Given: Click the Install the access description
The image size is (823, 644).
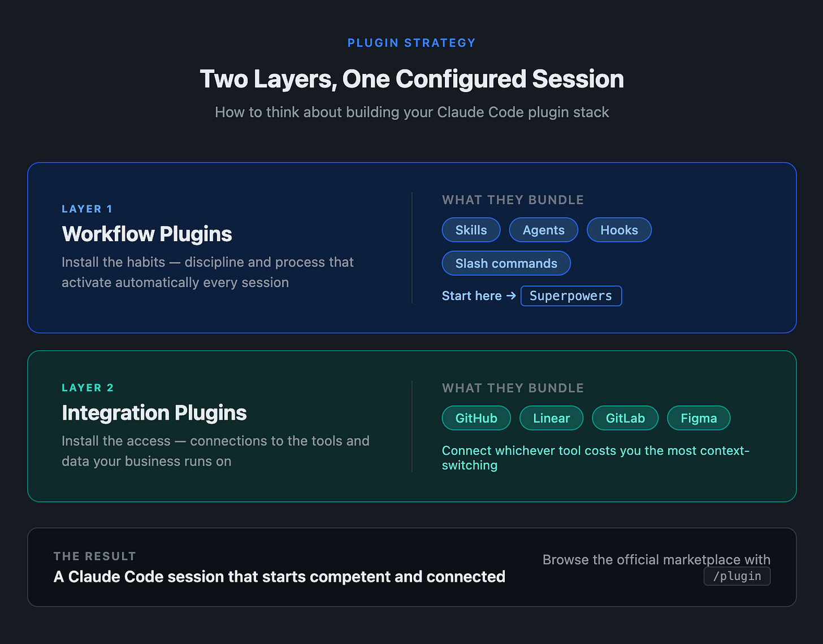Looking at the screenshot, I should [215, 451].
